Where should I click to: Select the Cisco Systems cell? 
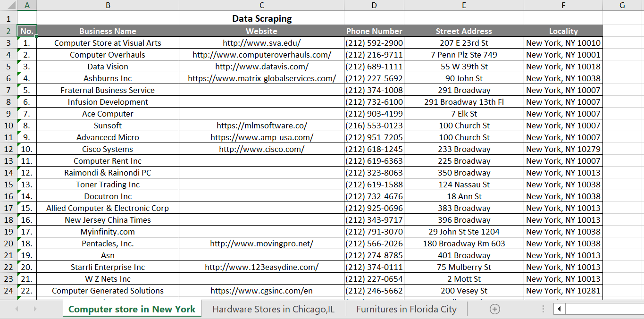click(x=108, y=149)
